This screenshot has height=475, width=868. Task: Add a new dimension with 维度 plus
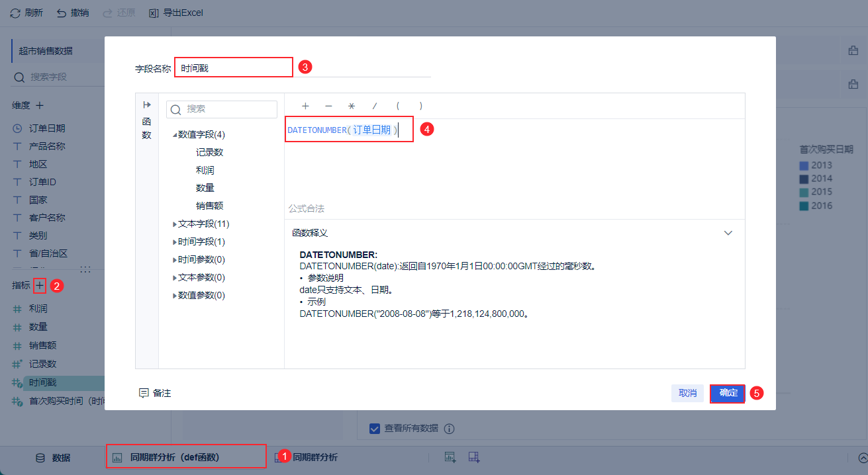(x=40, y=105)
